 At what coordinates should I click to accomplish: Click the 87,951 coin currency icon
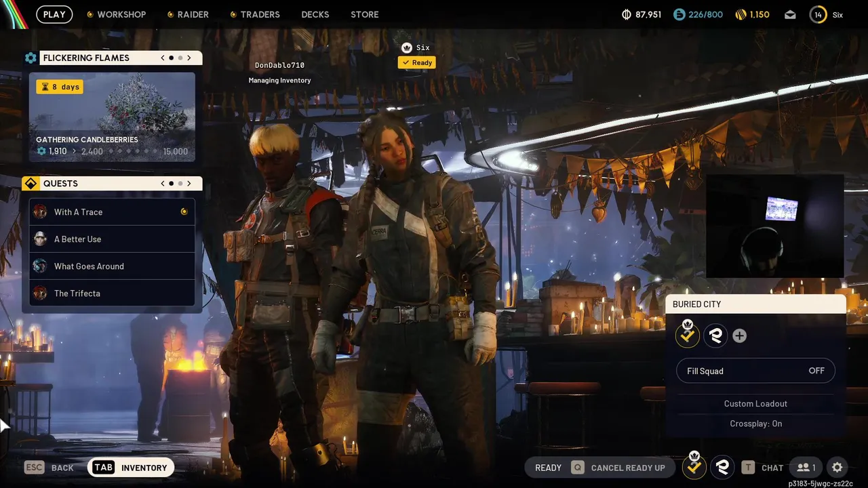(x=627, y=14)
